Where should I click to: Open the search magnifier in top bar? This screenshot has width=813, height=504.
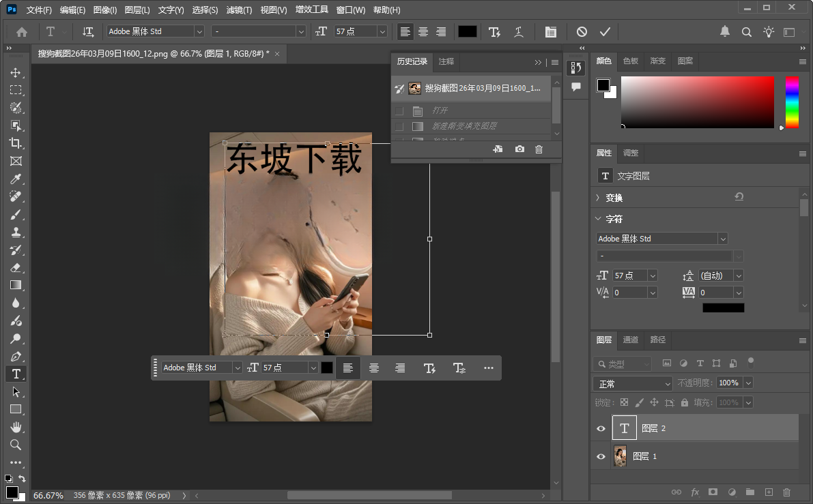[747, 32]
